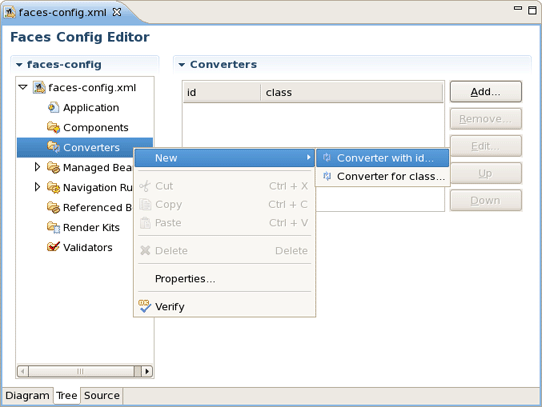Select the Navigation Rules tree item label
Image resolution: width=542 pixels, height=407 pixels.
click(97, 187)
